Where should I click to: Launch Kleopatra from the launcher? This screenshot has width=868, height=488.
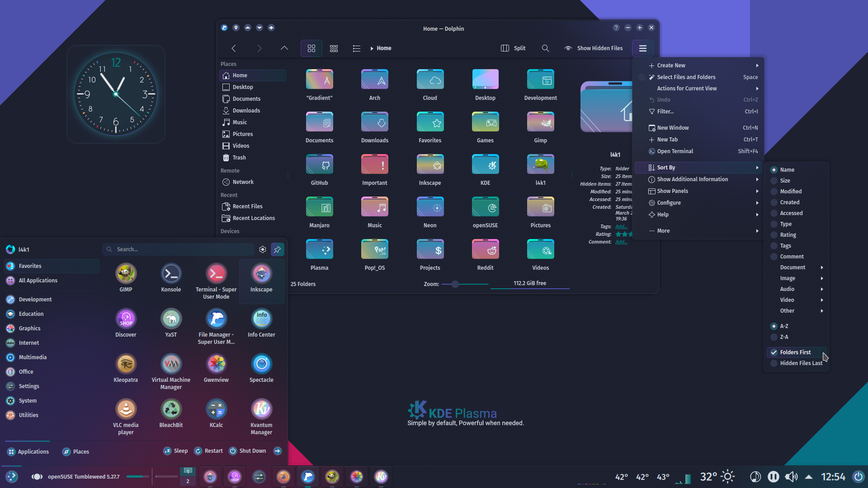(126, 368)
